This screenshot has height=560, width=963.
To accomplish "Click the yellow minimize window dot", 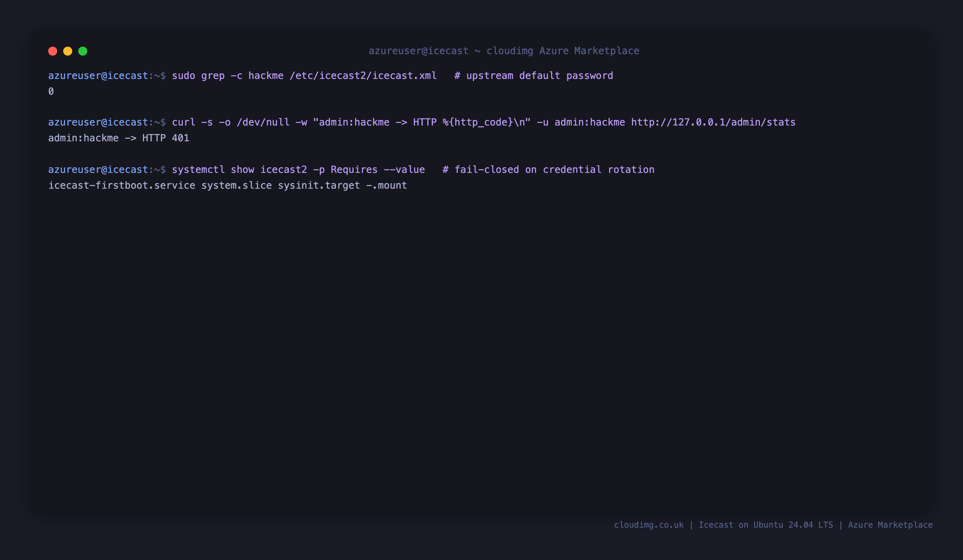I will point(68,51).
